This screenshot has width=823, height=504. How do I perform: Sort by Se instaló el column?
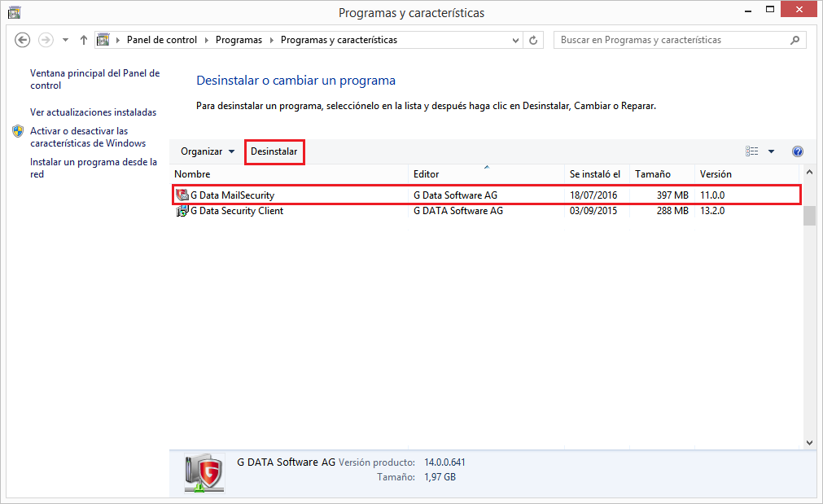point(594,174)
